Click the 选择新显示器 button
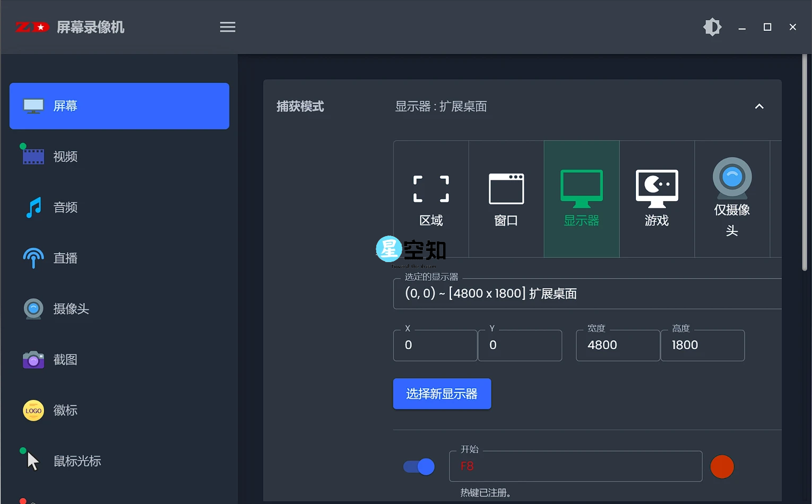This screenshot has height=504, width=812. tap(442, 394)
